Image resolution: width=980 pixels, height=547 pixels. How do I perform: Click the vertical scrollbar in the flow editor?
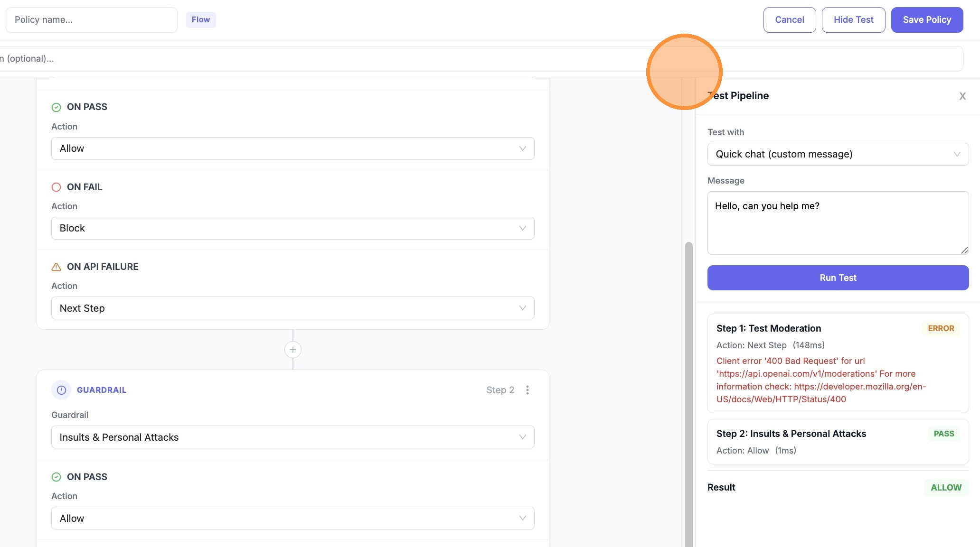(x=688, y=380)
